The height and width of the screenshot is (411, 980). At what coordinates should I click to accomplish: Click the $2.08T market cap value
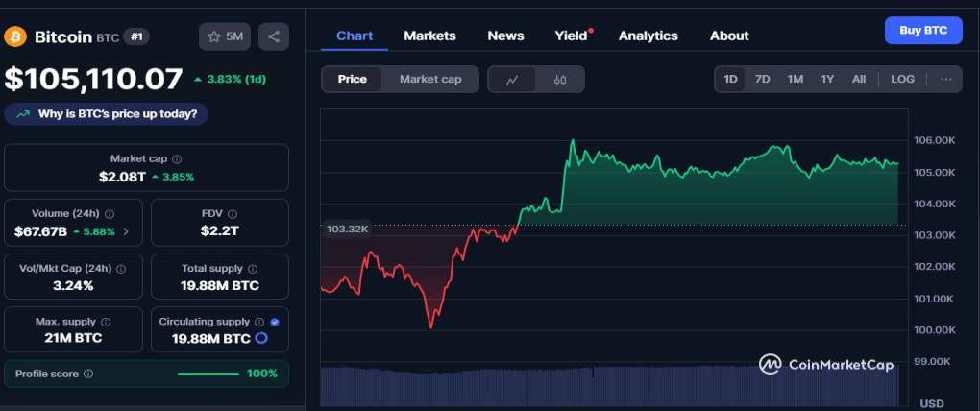click(122, 177)
